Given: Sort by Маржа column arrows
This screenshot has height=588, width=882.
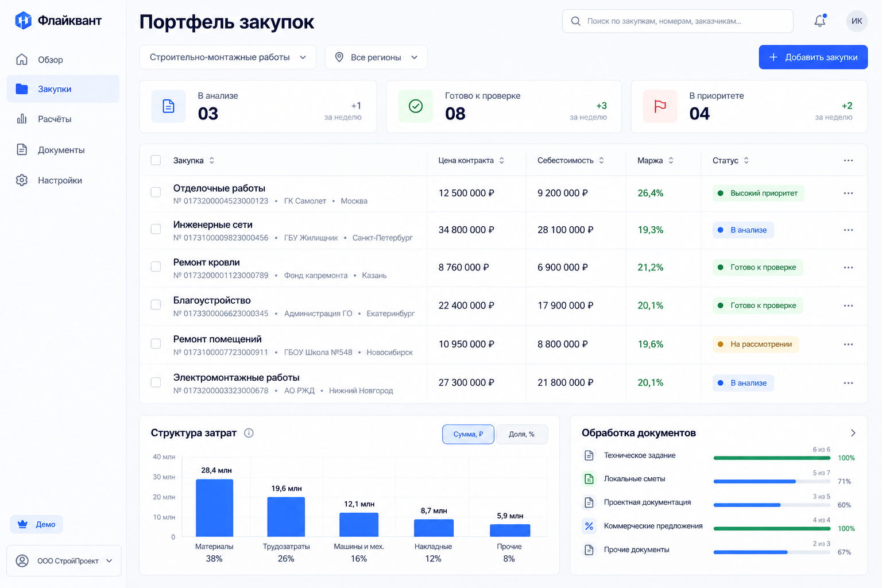Looking at the screenshot, I should point(671,161).
